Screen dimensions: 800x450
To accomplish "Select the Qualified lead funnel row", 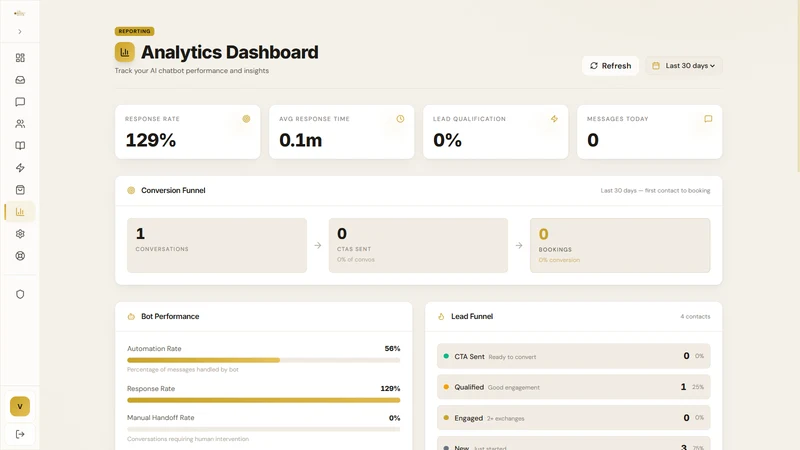I will tap(573, 387).
